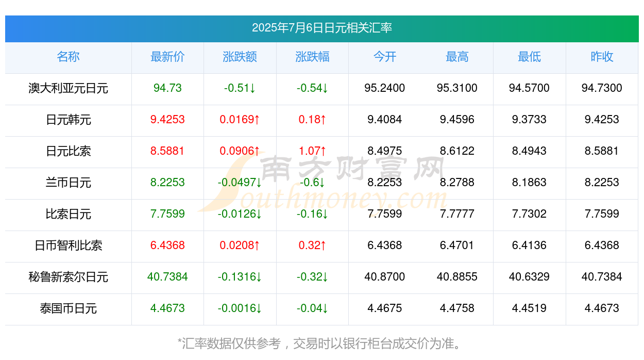Click opening value 8.4975
Image resolution: width=644 pixels, height=360 pixels.
tap(385, 151)
